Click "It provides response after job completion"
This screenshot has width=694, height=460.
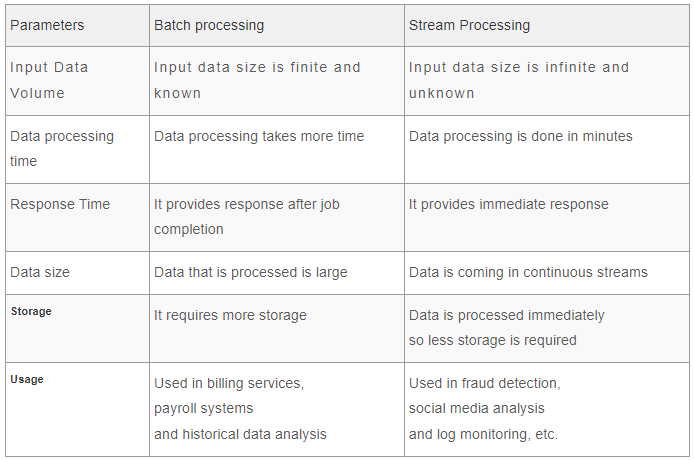click(247, 216)
